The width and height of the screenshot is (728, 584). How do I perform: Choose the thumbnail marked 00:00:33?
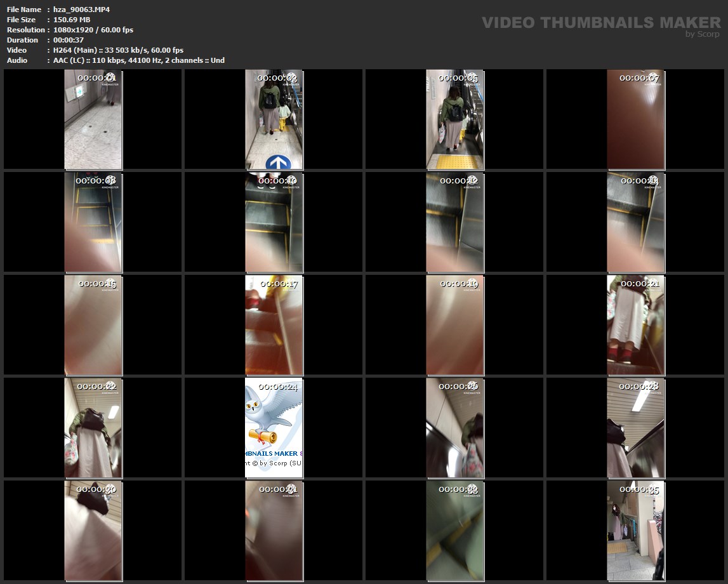click(x=455, y=531)
